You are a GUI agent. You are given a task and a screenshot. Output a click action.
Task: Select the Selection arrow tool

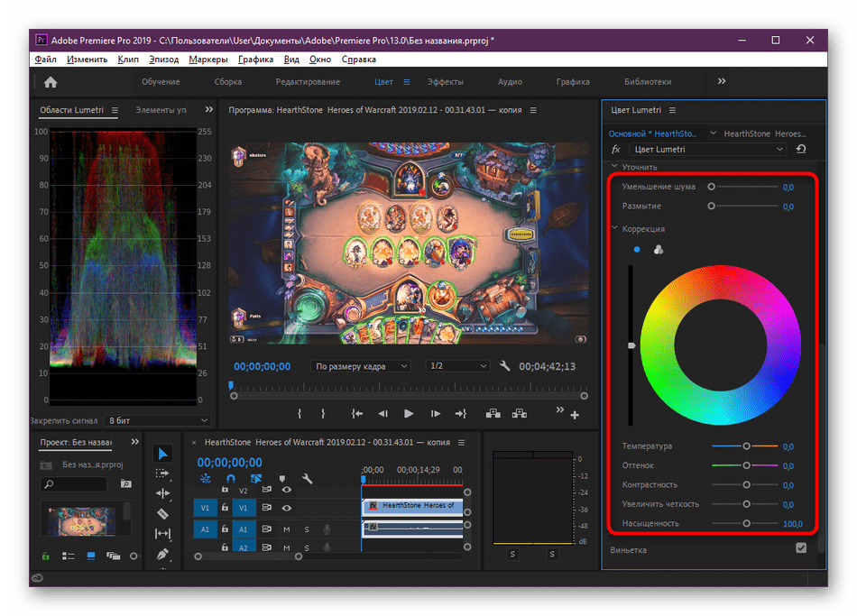[x=162, y=454]
